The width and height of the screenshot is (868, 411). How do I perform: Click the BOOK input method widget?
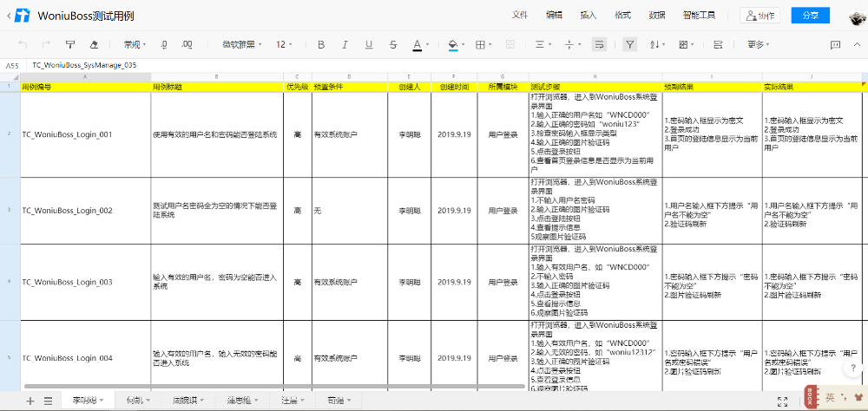click(811, 396)
